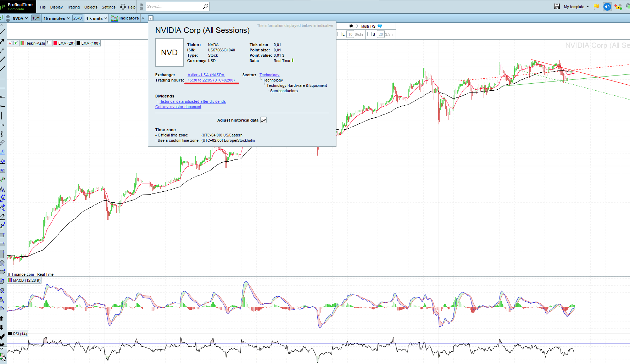Select the black up-arrow marker tool
630x364 pixels.
(x=2, y=318)
